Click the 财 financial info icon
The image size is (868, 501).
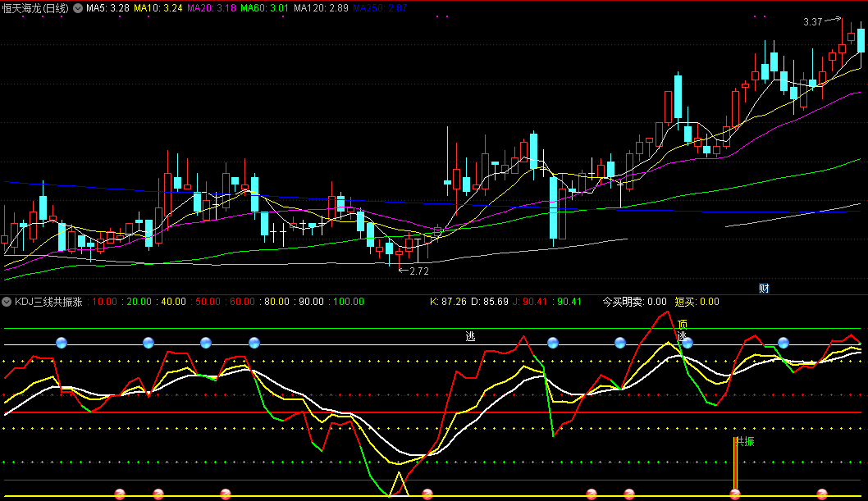pos(764,288)
